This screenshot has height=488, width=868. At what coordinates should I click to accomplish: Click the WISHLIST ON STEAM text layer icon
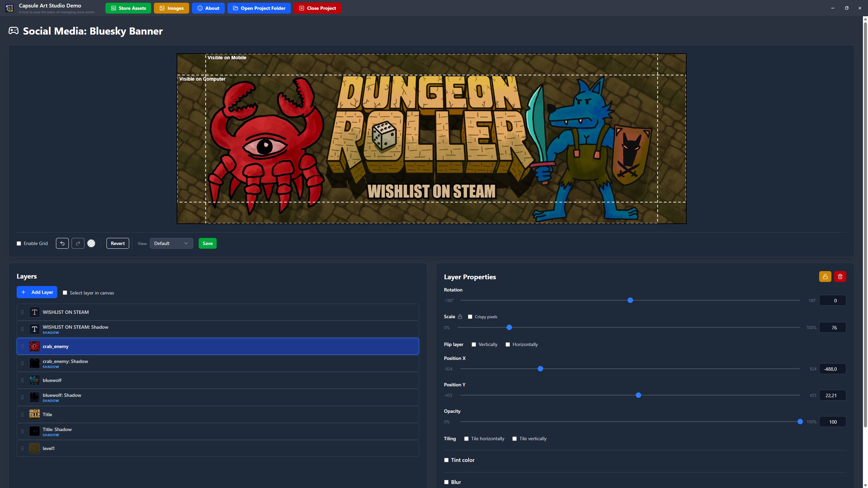pos(34,312)
